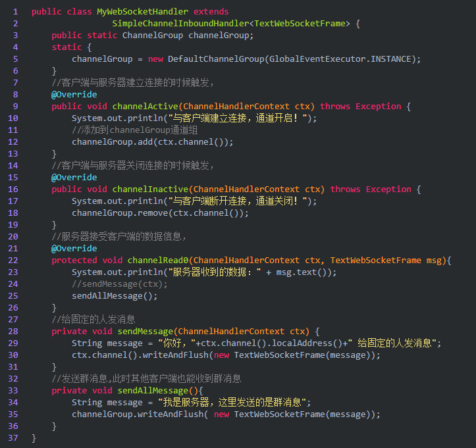Click the comment on line 32
The width and height of the screenshot is (476, 448).
pyautogui.click(x=146, y=378)
